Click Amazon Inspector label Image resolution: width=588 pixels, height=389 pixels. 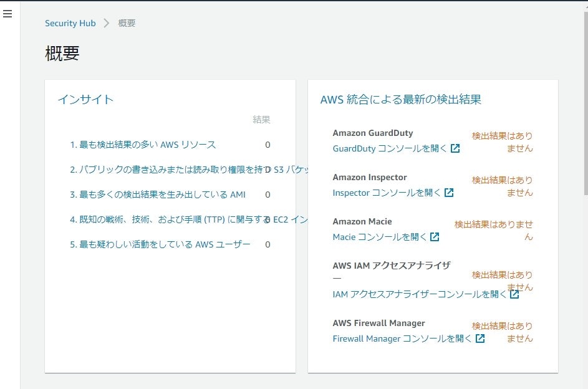coord(370,177)
